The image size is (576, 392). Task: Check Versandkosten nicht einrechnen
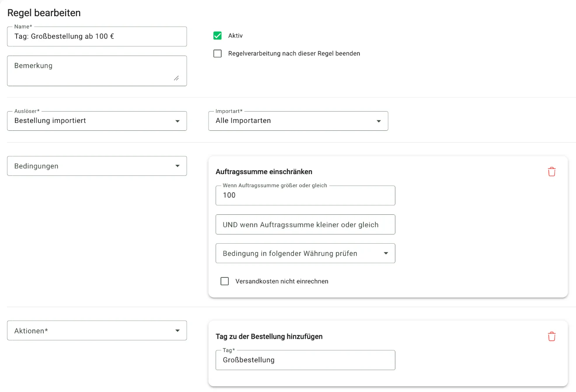pos(225,281)
